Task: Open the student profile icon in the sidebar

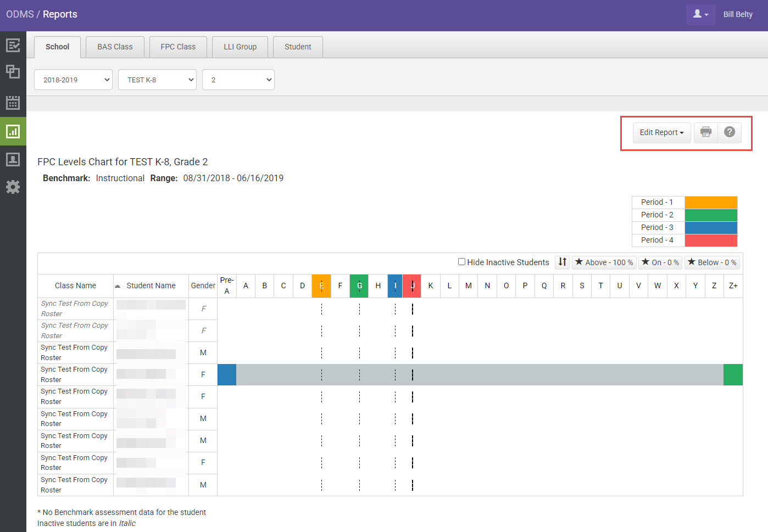Action: (x=13, y=159)
